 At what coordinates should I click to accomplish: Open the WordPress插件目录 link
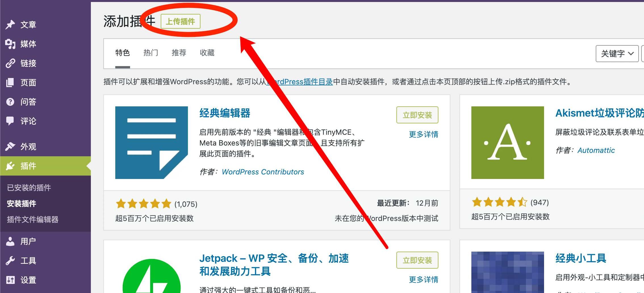click(x=300, y=82)
